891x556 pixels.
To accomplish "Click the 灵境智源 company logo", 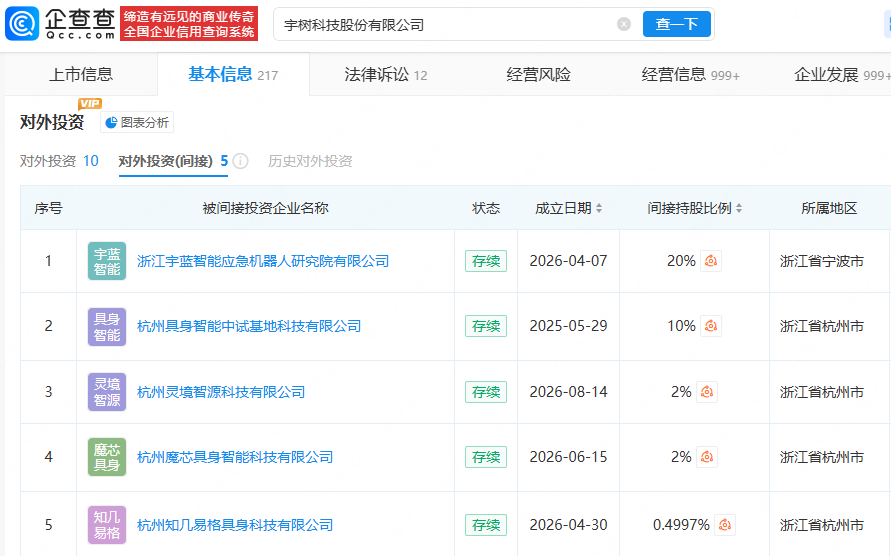I will click(107, 392).
